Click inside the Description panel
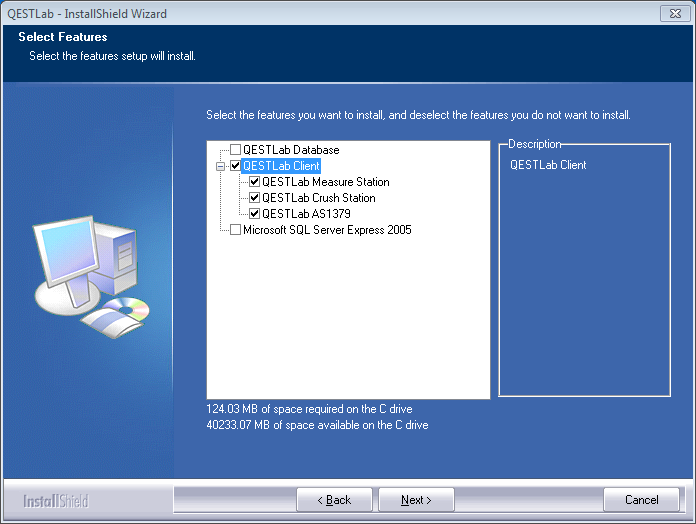 (x=584, y=280)
